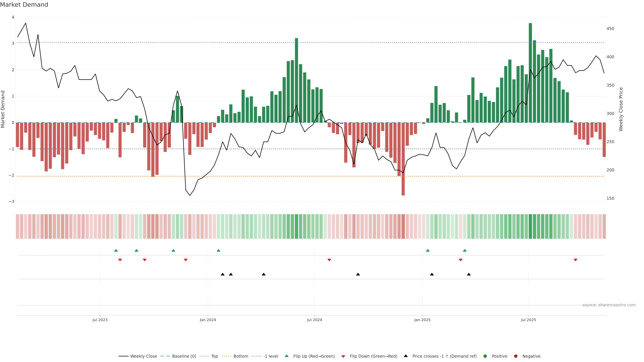Click the source: sharemaestro.com text
This screenshot has width=644, height=362.
[609, 305]
